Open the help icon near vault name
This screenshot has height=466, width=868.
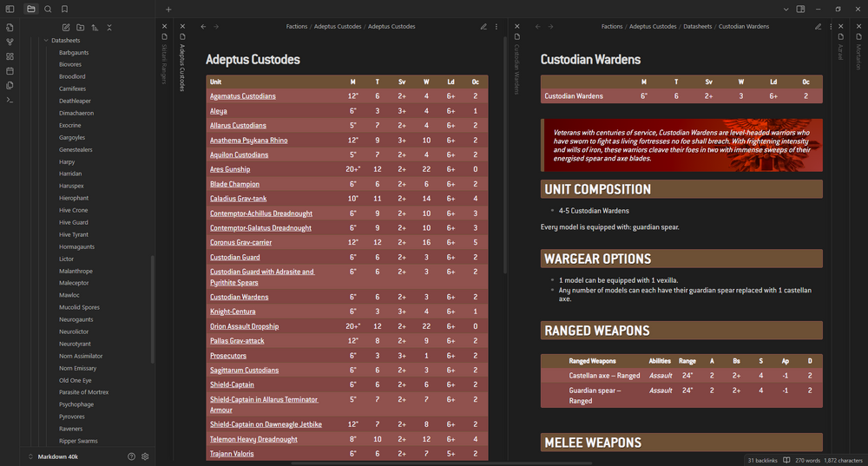pos(131,456)
